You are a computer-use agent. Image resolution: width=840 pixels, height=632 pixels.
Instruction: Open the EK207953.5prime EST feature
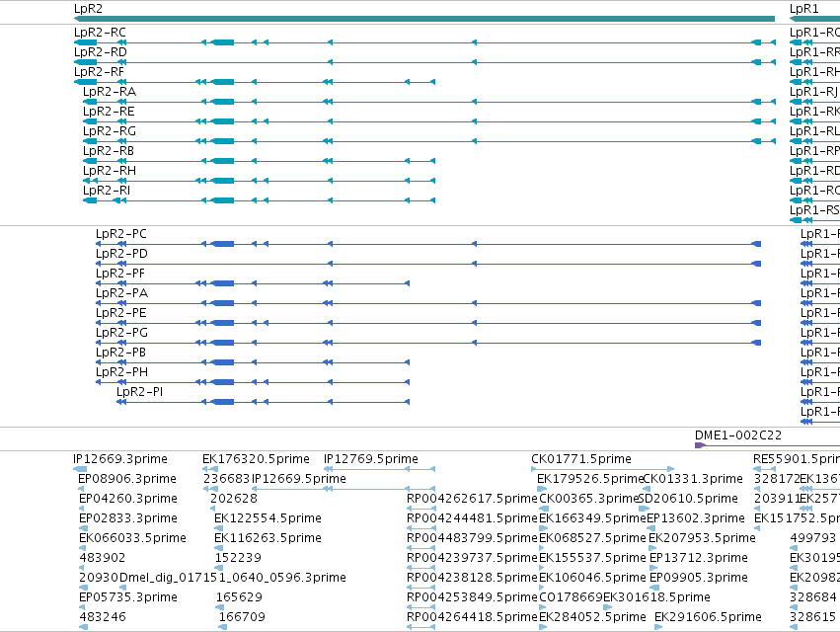coord(653,548)
